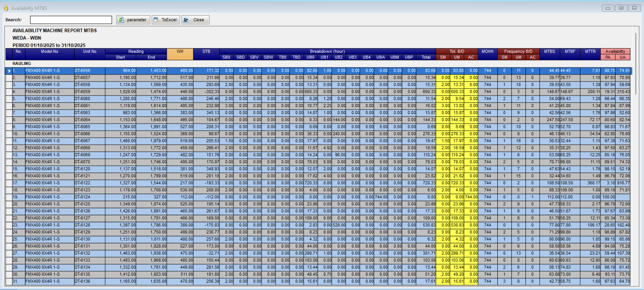Select unit cell DT-6059
Viewport: 644px width, 290px height.
(90, 92)
